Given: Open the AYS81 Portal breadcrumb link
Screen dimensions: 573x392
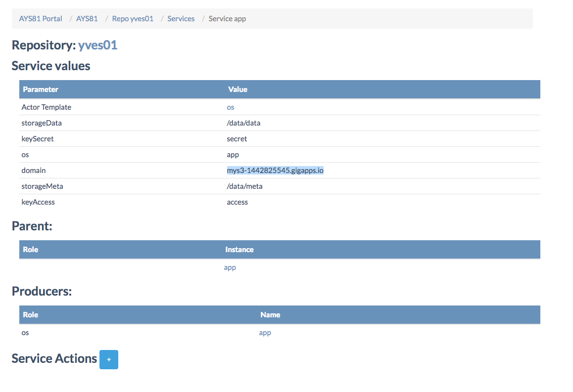Looking at the screenshot, I should [41, 19].
